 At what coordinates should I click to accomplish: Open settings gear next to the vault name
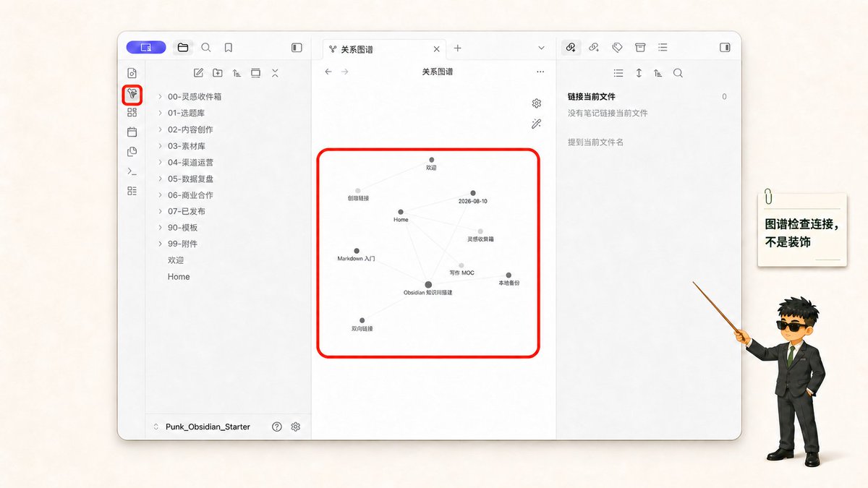coord(296,427)
